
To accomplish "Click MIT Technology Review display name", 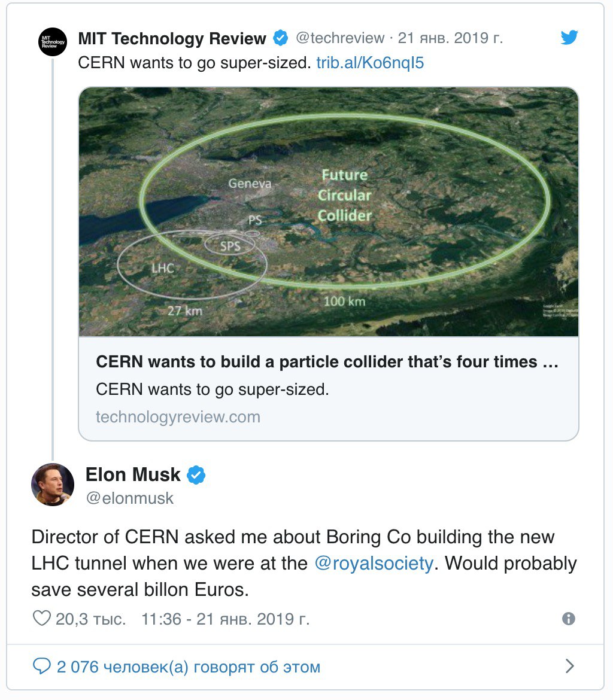I will [x=172, y=38].
